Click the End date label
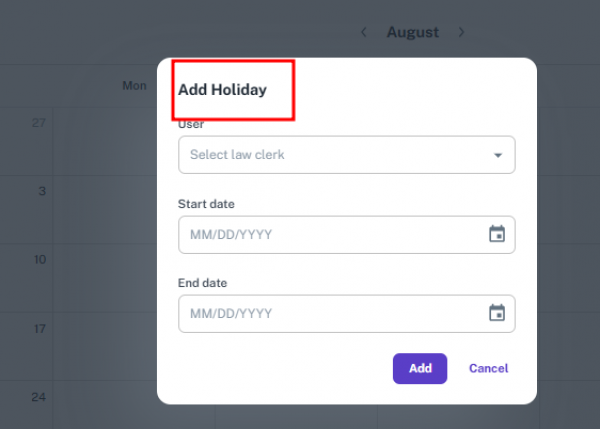The width and height of the screenshot is (600, 429). (203, 283)
